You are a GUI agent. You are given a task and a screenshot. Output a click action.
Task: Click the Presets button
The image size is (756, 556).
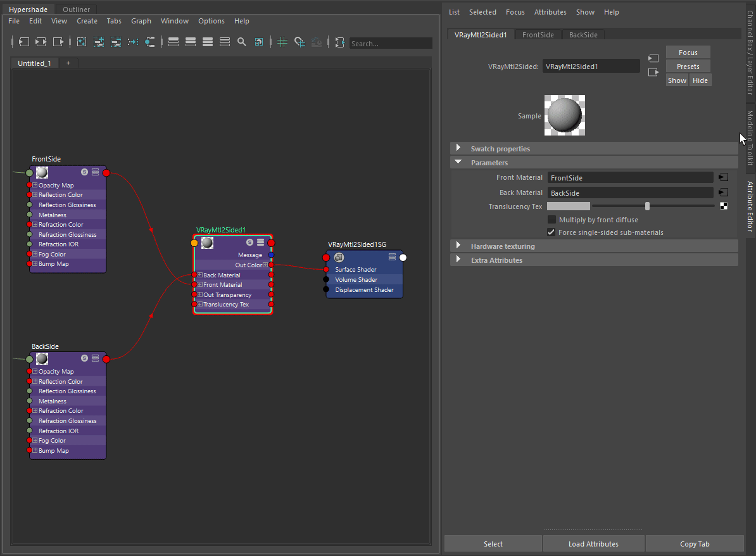tap(688, 66)
